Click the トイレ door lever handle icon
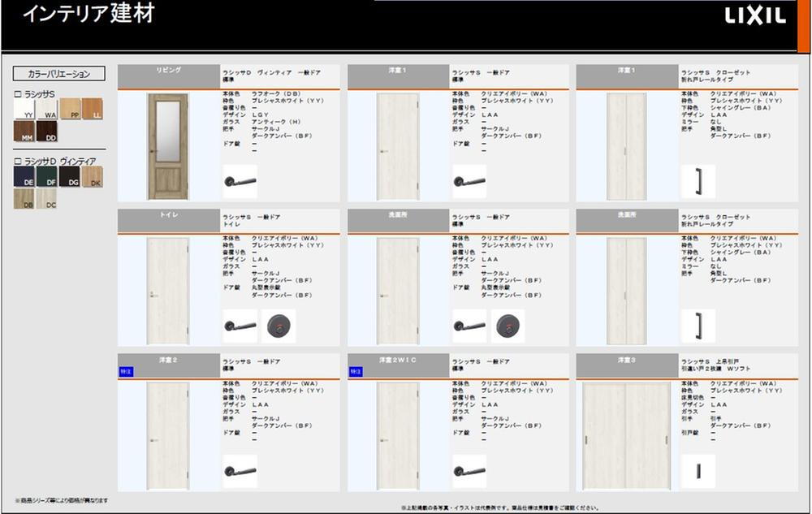The height and width of the screenshot is (514, 812). [240, 326]
